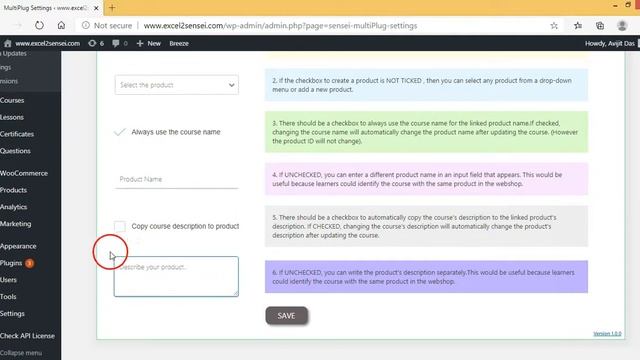Open Analytics in the sidebar
This screenshot has width=640, height=360.
(13, 207)
